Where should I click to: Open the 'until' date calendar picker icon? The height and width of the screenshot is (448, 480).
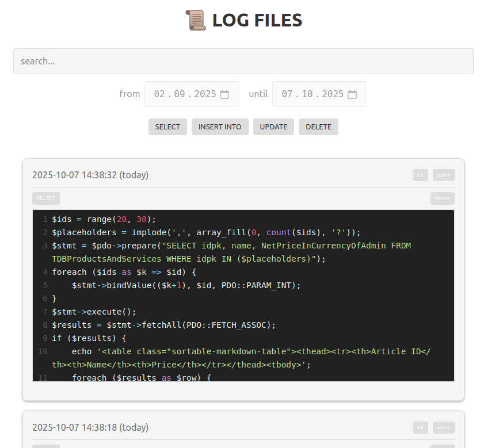[352, 94]
